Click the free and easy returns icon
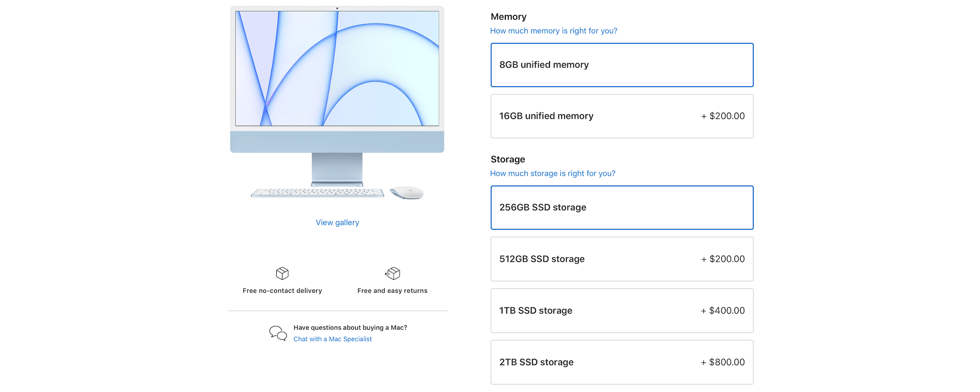The height and width of the screenshot is (392, 980). (392, 273)
